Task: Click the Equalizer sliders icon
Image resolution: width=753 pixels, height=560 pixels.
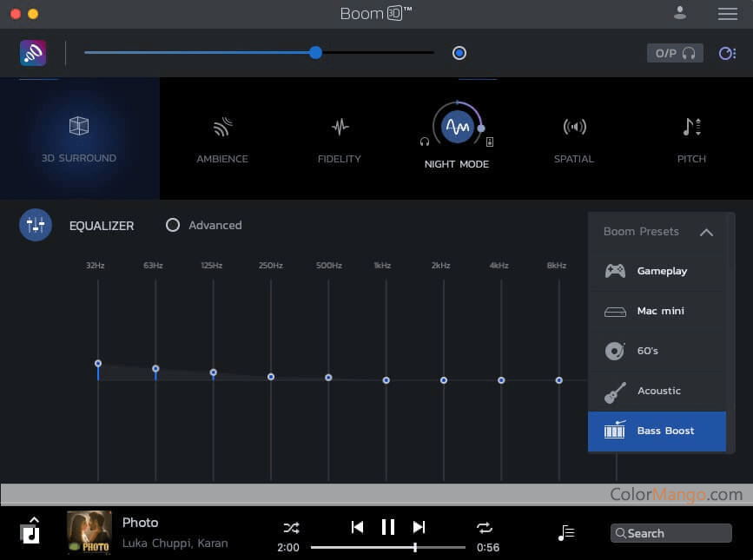Action: (x=36, y=225)
